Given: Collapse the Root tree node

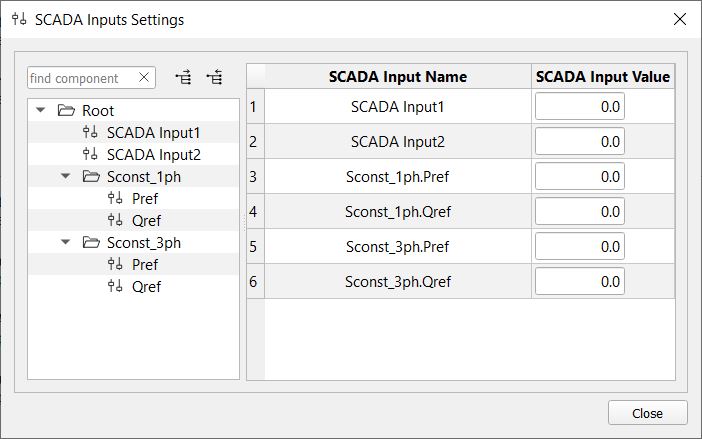Looking at the screenshot, I should click(40, 110).
